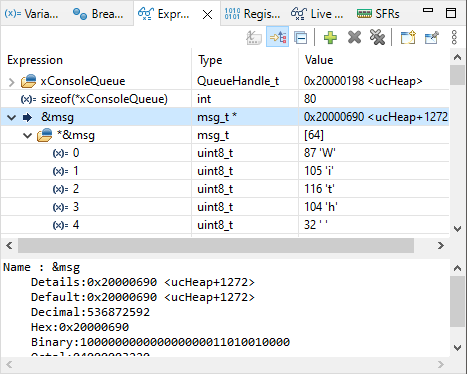Click the detail pane scrollbar up arrow
467x374 pixels.
click(x=457, y=268)
